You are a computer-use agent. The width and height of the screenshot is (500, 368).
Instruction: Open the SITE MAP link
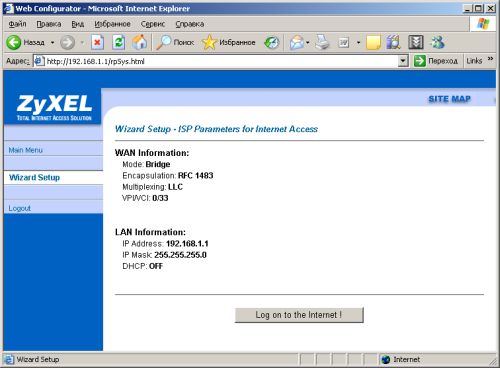click(449, 99)
